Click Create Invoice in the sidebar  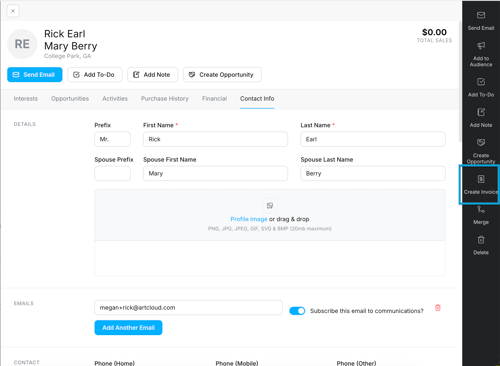[480, 185]
